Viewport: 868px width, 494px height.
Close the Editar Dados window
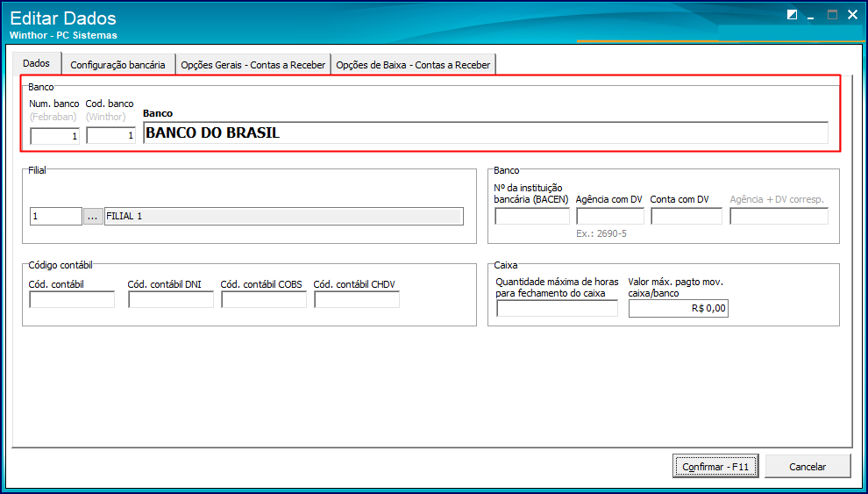[852, 16]
